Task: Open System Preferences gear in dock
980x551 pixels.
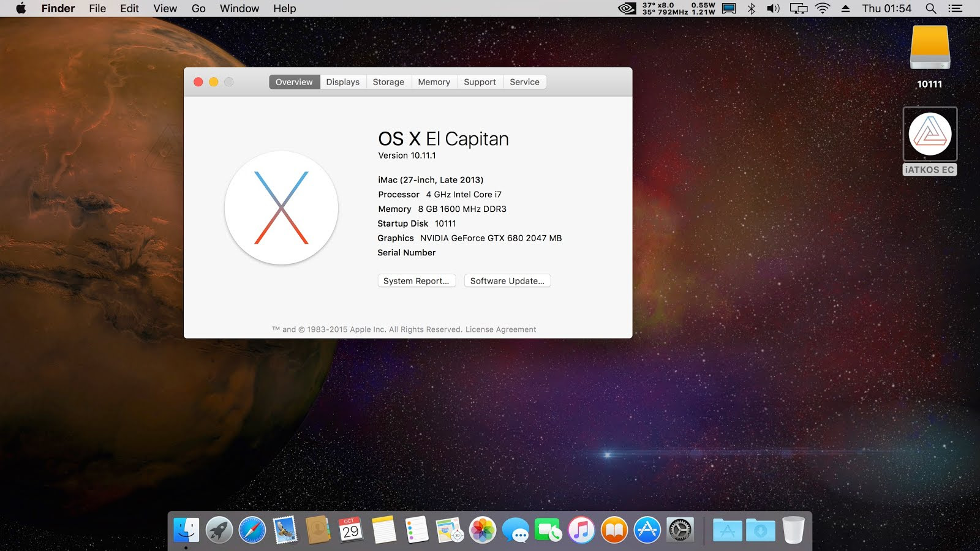Action: [x=680, y=530]
